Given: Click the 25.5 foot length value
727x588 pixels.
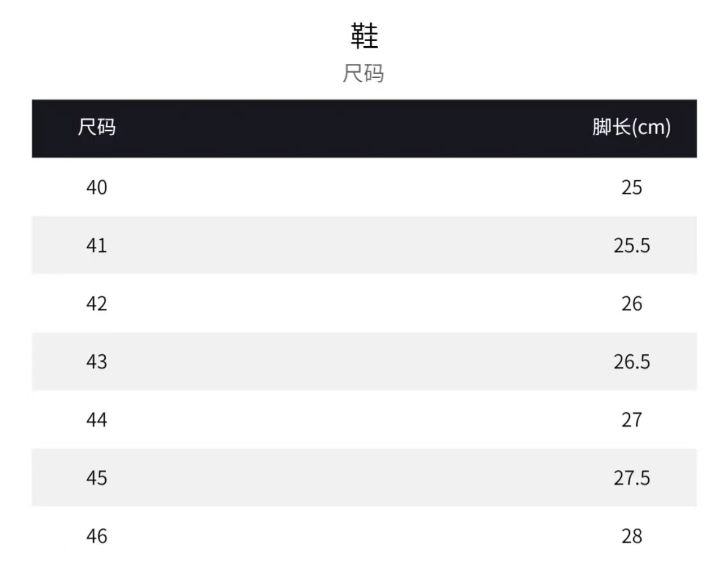Looking at the screenshot, I should [632, 246].
